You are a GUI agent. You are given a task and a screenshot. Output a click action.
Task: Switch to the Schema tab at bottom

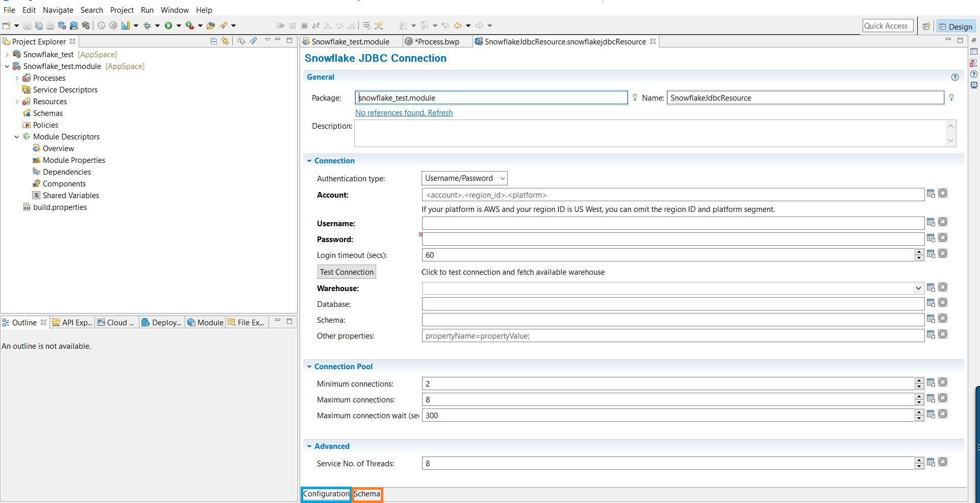(367, 494)
